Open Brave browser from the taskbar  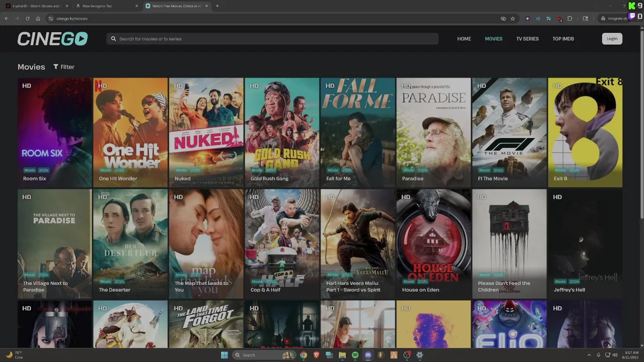pyautogui.click(x=316, y=355)
